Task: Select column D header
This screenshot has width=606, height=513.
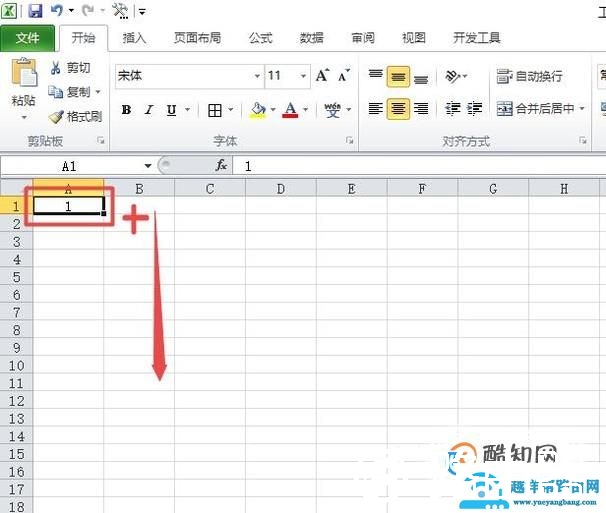Action: pyautogui.click(x=281, y=189)
